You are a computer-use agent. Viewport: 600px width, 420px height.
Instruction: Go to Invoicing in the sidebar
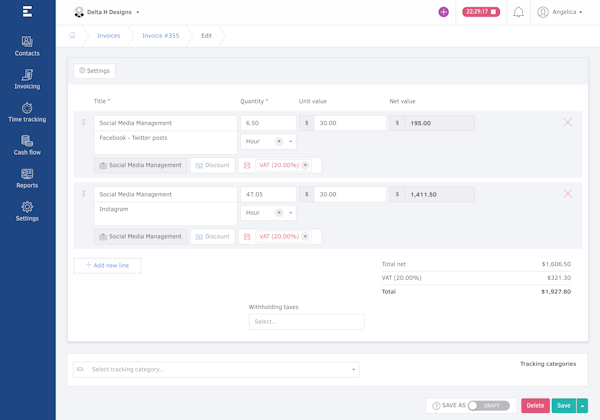pyautogui.click(x=27, y=79)
